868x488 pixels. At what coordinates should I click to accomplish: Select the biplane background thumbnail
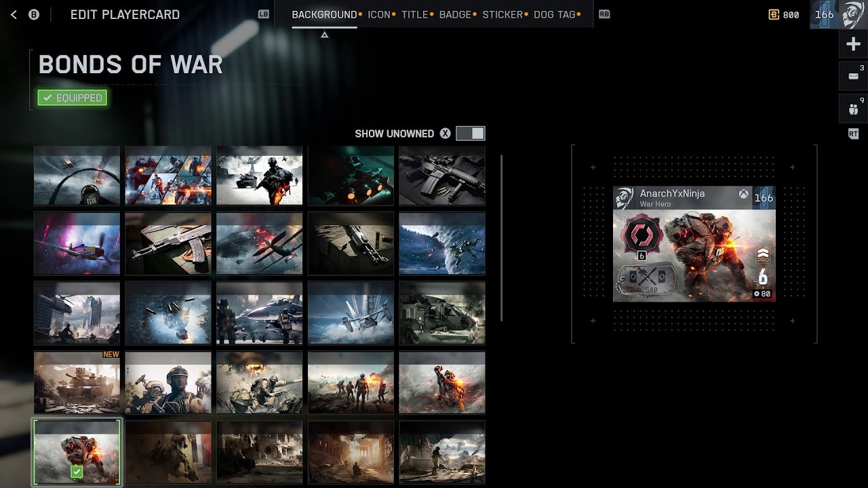[259, 243]
